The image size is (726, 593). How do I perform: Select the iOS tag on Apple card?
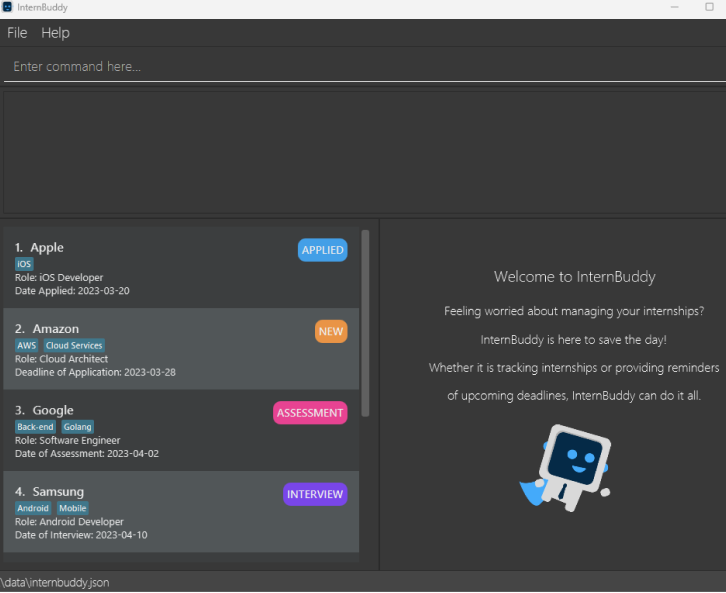(24, 264)
